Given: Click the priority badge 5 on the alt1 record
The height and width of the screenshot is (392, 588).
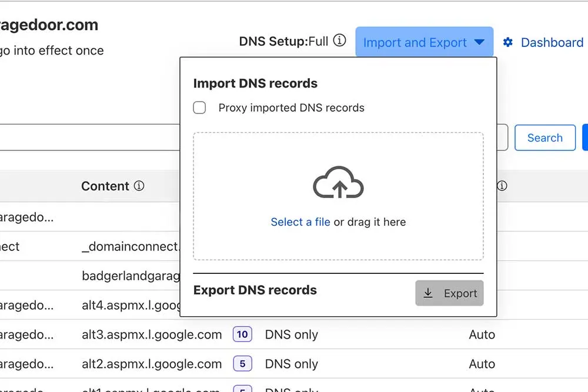Looking at the screenshot, I should coord(242,390).
